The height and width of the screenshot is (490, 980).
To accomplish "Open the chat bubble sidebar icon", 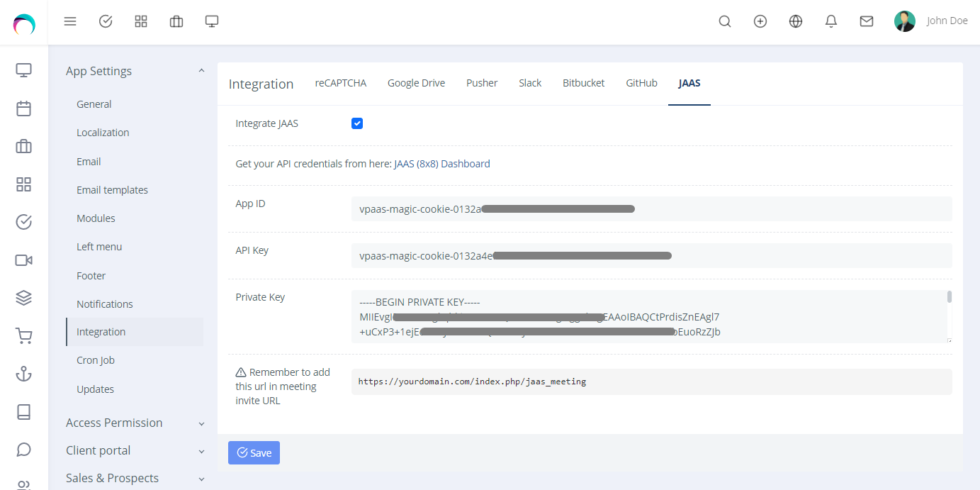I will point(23,449).
